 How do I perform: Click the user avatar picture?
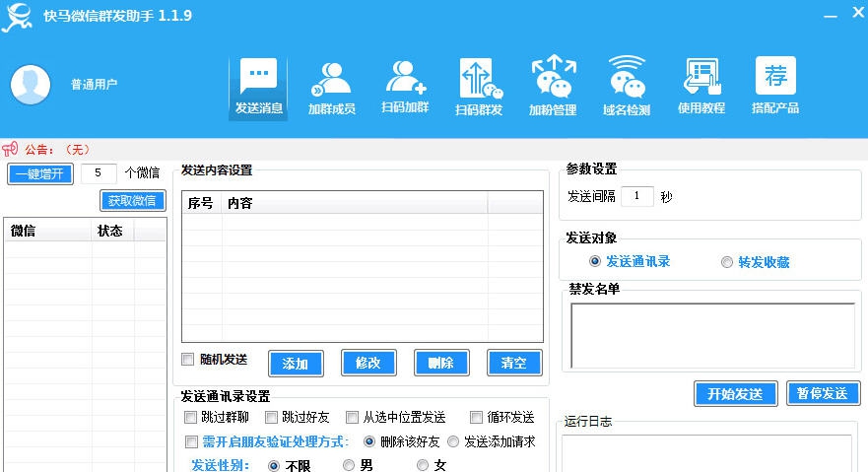pyautogui.click(x=31, y=85)
